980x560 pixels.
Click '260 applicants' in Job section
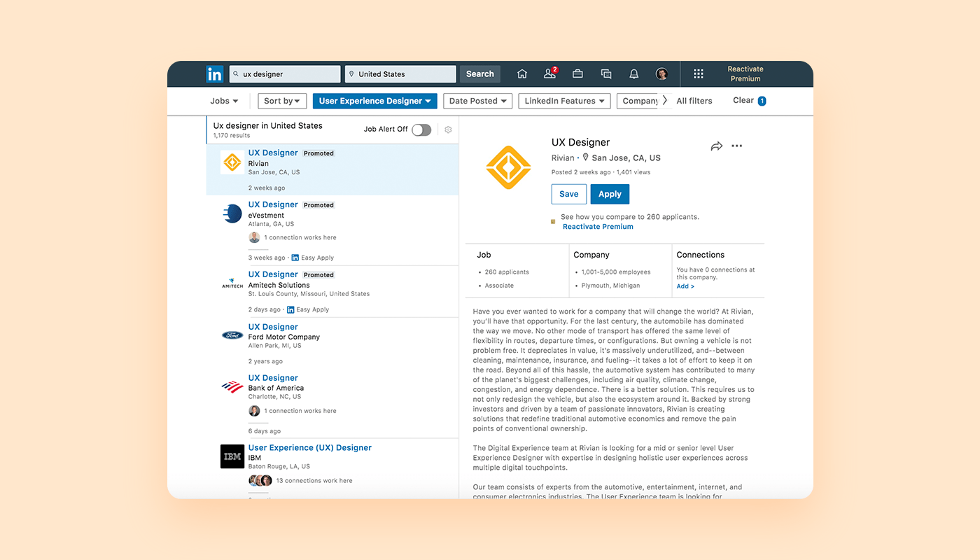pyautogui.click(x=507, y=272)
